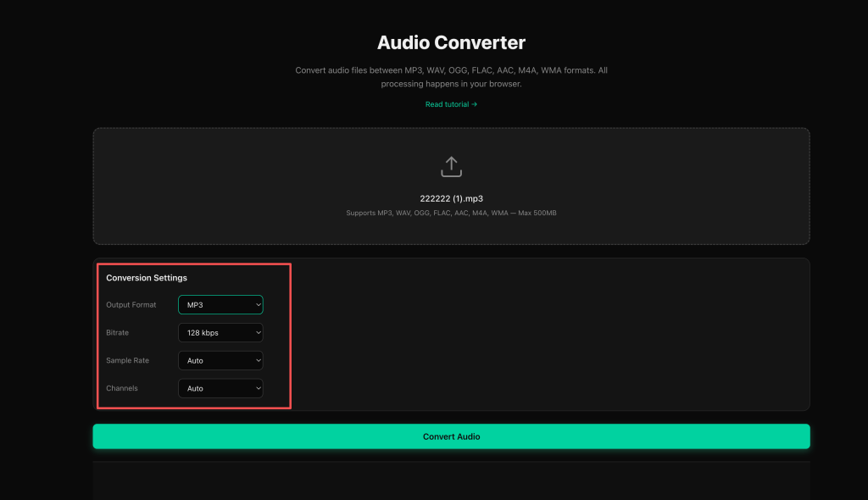Click the Channels label text
The width and height of the screenshot is (868, 500).
coord(122,388)
